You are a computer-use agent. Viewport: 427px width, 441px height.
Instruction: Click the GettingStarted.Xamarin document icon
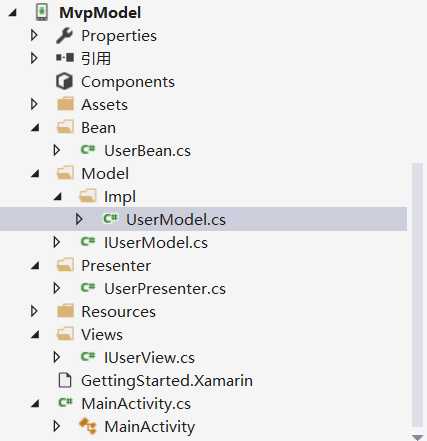coord(65,380)
